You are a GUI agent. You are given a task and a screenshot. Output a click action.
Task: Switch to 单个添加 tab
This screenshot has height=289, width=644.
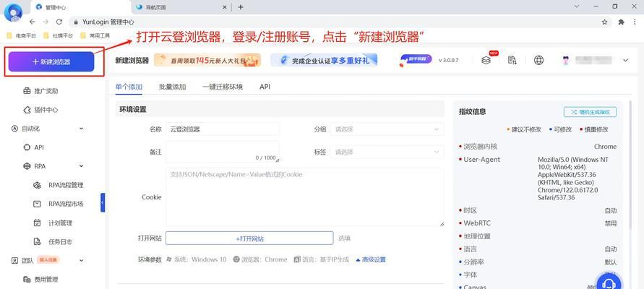pos(129,87)
